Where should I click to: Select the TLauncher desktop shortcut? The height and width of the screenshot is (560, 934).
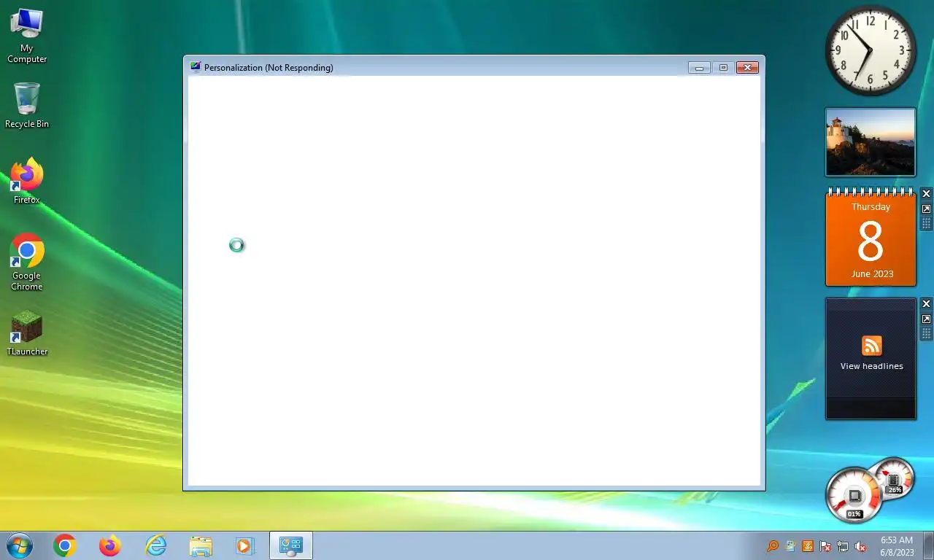[x=27, y=334]
